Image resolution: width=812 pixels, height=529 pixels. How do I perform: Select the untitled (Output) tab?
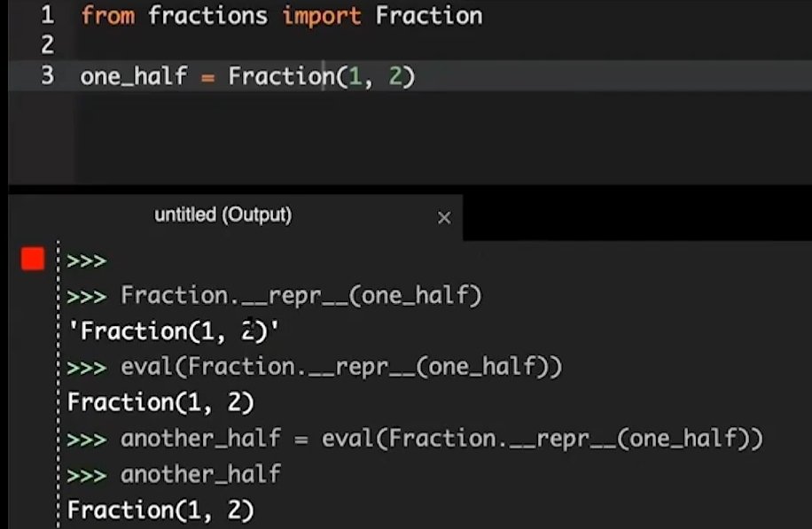click(x=223, y=214)
